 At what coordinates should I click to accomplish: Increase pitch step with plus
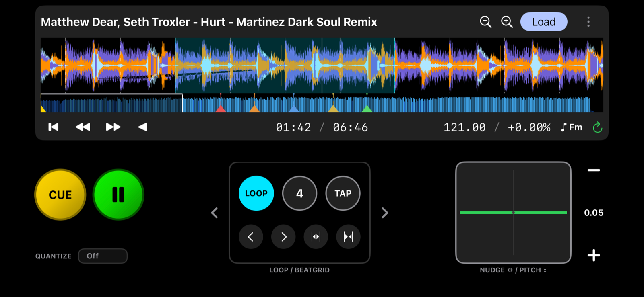(x=594, y=255)
